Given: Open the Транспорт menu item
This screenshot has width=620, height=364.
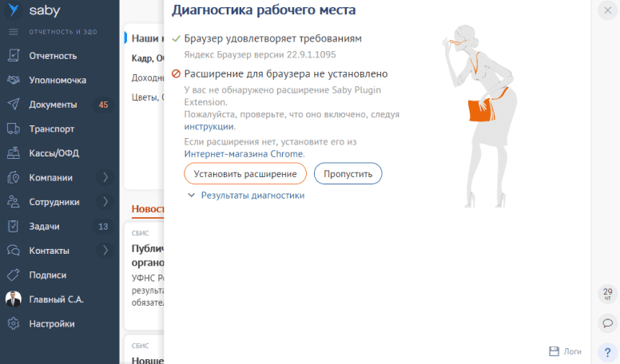Looking at the screenshot, I should click(52, 129).
